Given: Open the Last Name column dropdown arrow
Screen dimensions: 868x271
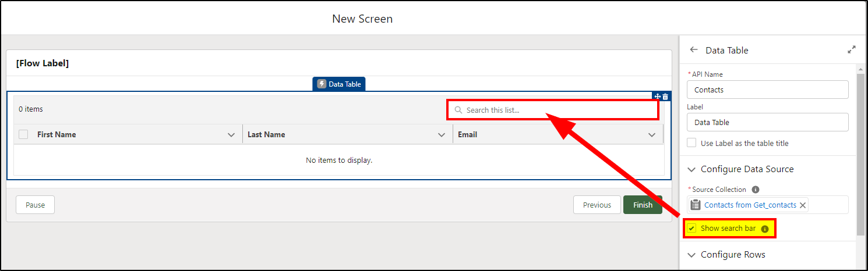Looking at the screenshot, I should tap(442, 135).
